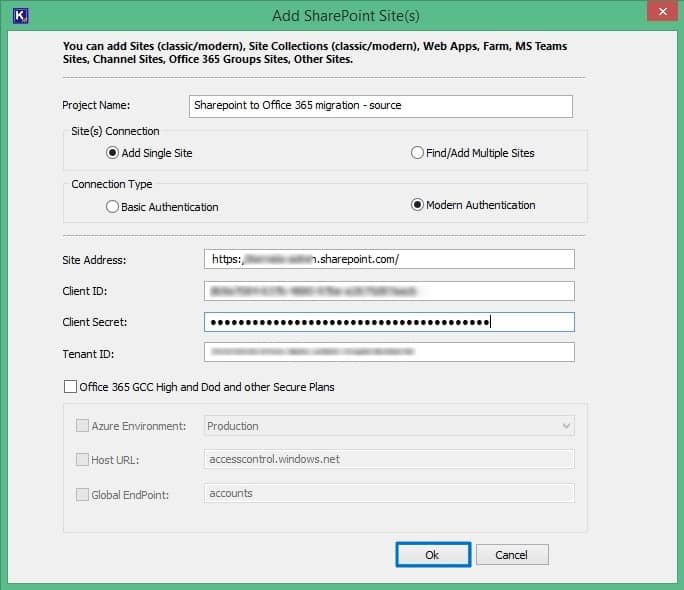Select the Add Single Site option
This screenshot has height=590, width=684.
(x=113, y=153)
